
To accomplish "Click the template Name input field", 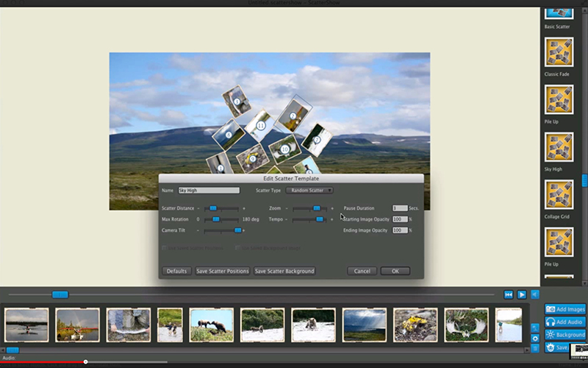I will coord(209,191).
